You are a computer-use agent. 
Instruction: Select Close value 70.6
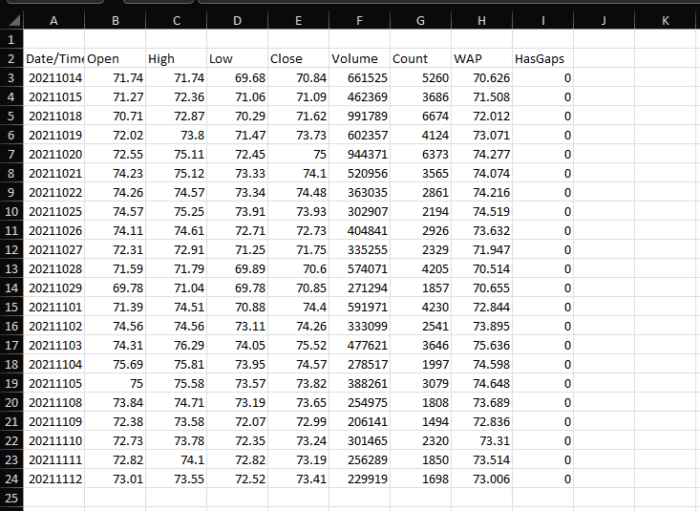[x=298, y=269]
